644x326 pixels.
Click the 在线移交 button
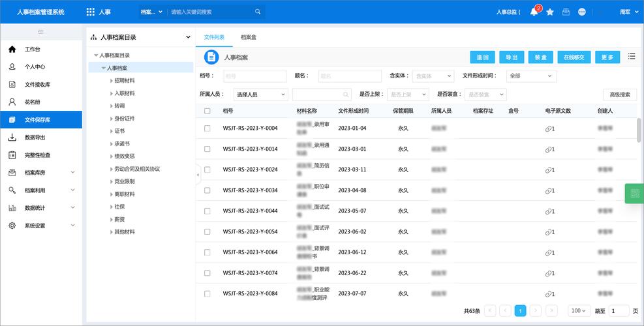pos(574,57)
